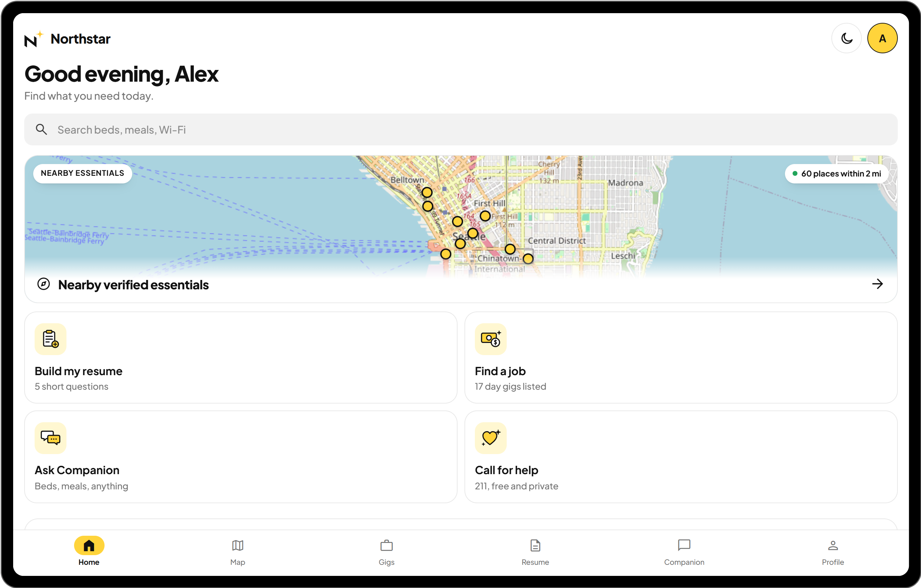Click the 'Good evening, Alex' greeting
The image size is (921, 588).
[x=121, y=74]
